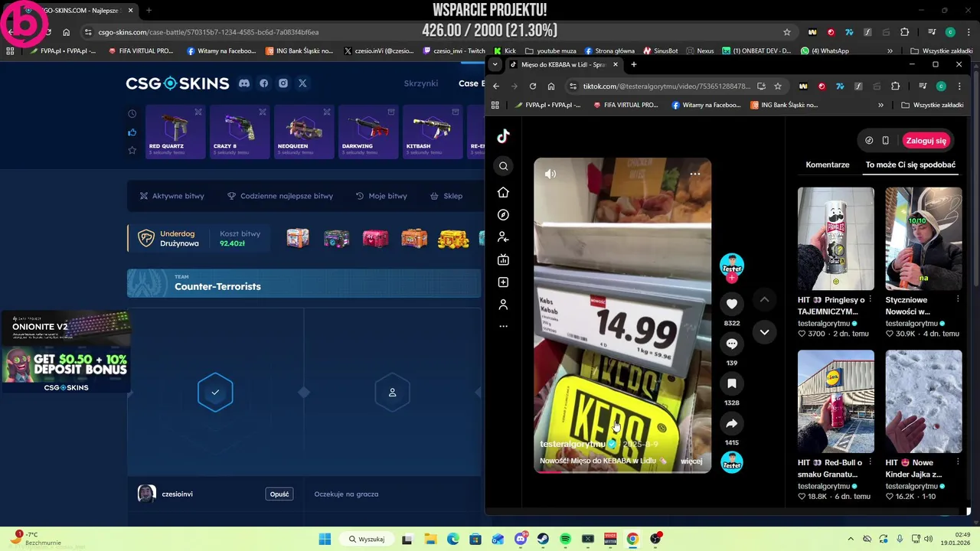
Task: Select CRAZY 8 drop card
Action: click(240, 132)
